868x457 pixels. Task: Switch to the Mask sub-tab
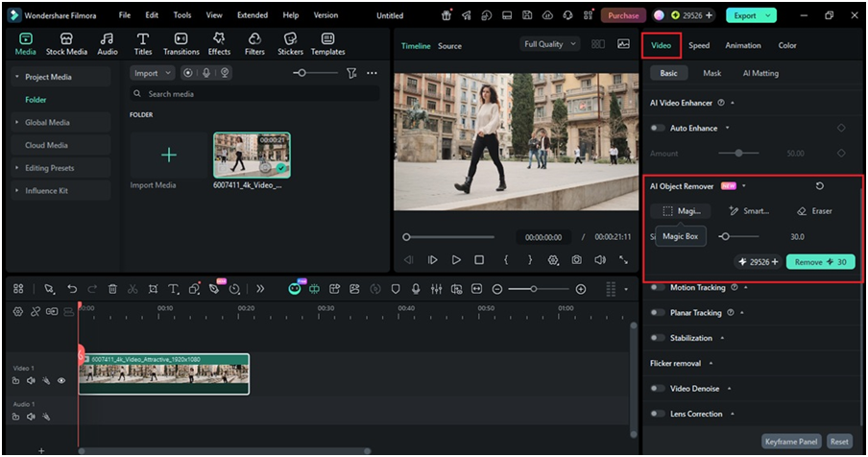click(x=711, y=73)
